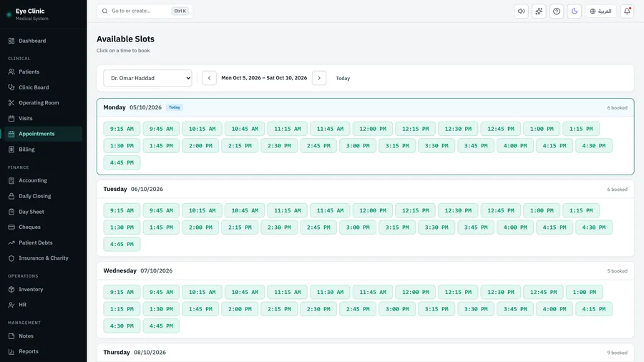Click the Notes document icon
Viewport: 644px width, 362px height.
(11, 336)
